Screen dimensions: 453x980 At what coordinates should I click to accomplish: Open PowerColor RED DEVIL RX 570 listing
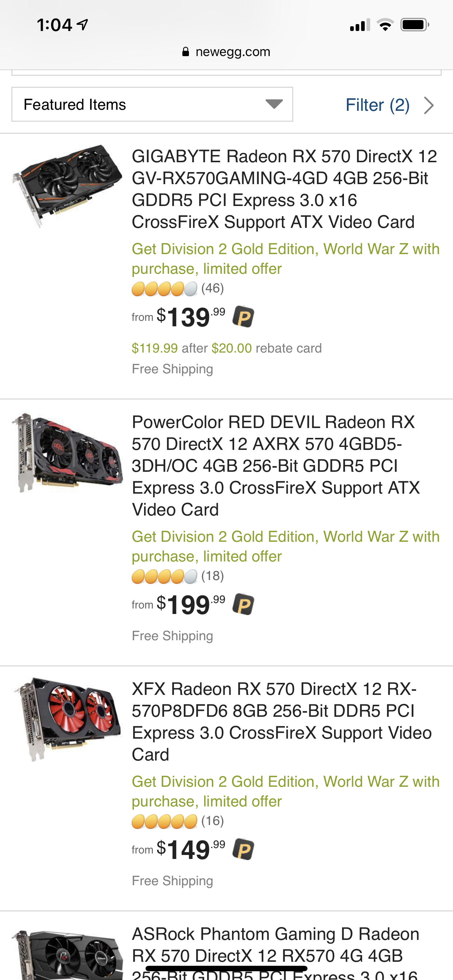(x=276, y=466)
